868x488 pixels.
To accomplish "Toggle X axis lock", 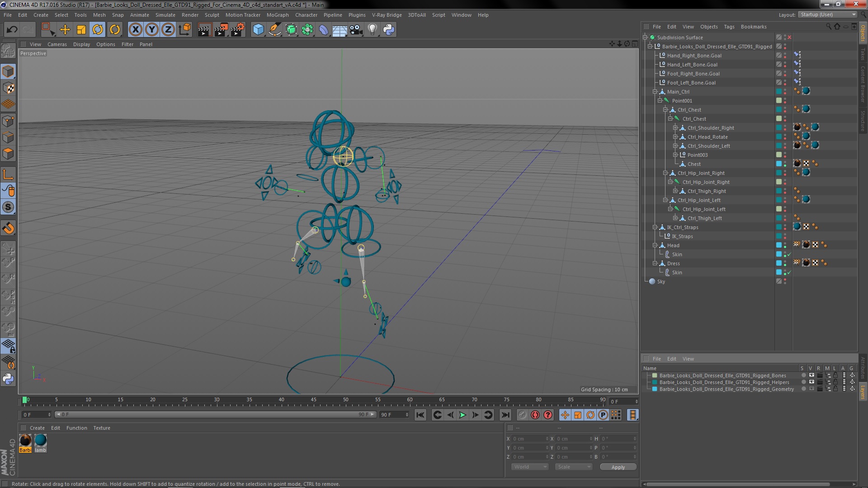I will click(x=135, y=30).
